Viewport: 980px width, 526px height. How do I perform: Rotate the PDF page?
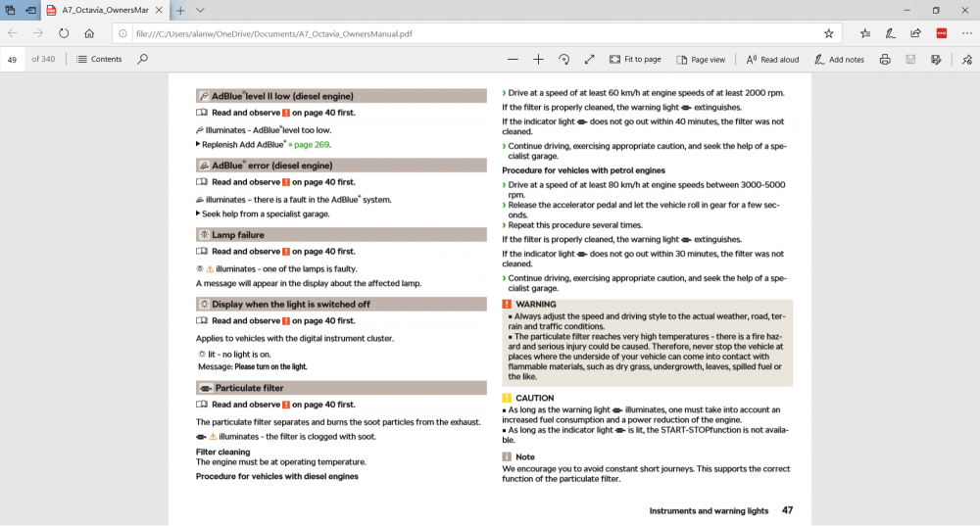(563, 60)
